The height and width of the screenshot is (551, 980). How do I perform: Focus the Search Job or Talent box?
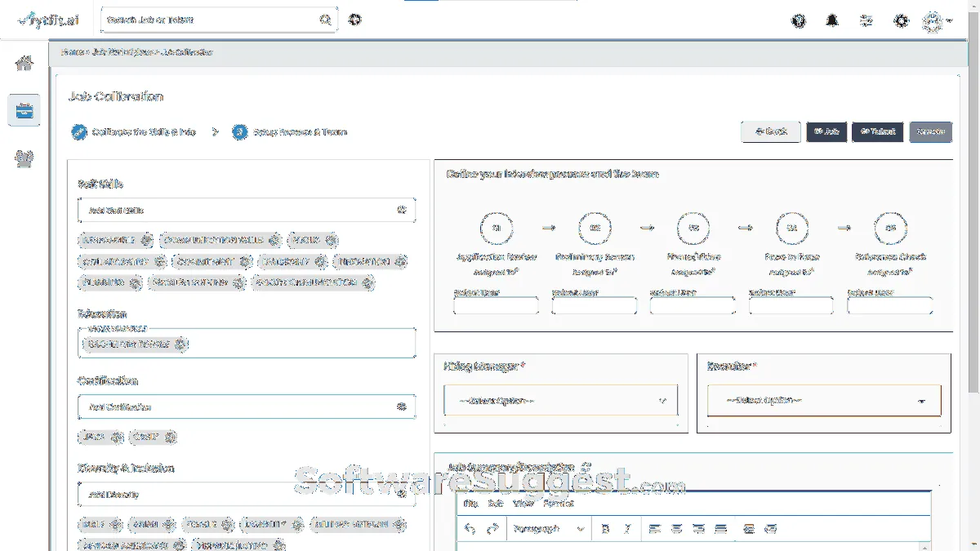coord(208,20)
